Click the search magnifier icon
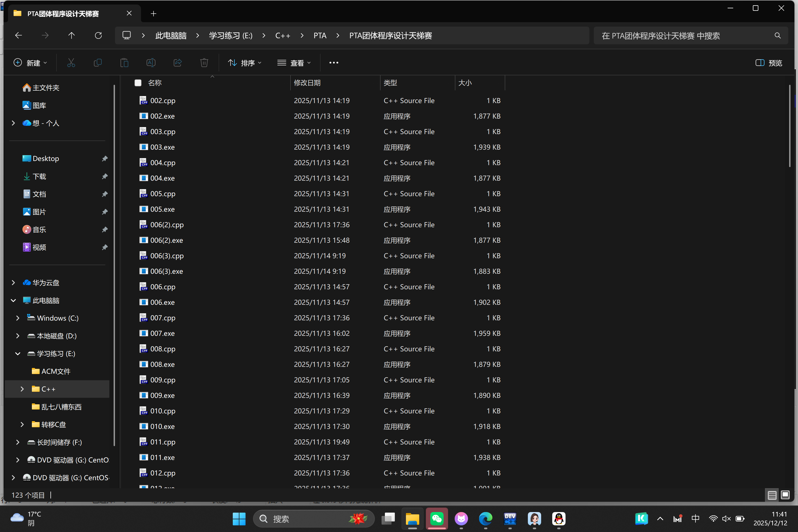This screenshot has width=798, height=532. pyautogui.click(x=777, y=36)
